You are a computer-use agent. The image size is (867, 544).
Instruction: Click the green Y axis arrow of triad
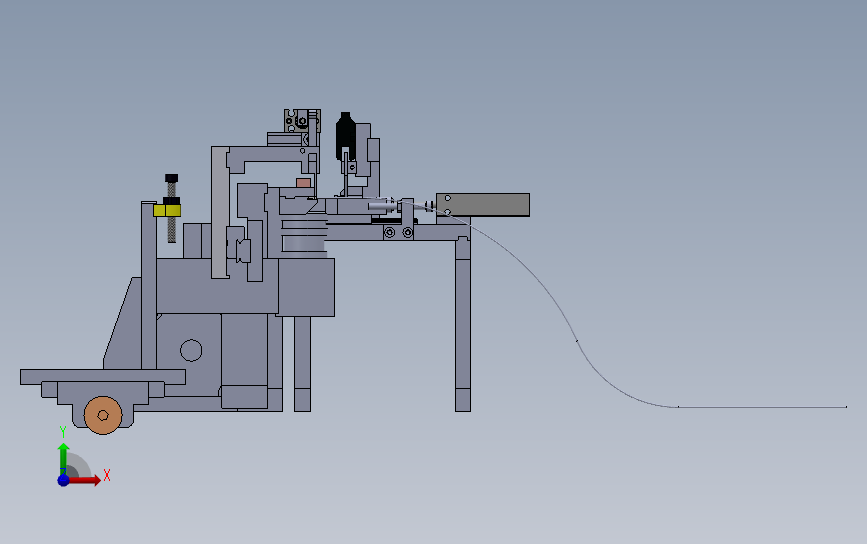pos(63,458)
